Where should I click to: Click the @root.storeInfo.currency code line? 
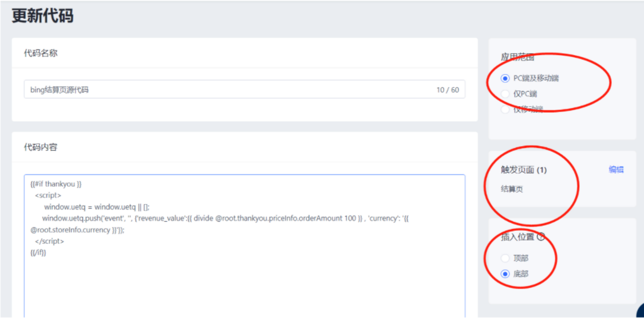click(x=77, y=230)
